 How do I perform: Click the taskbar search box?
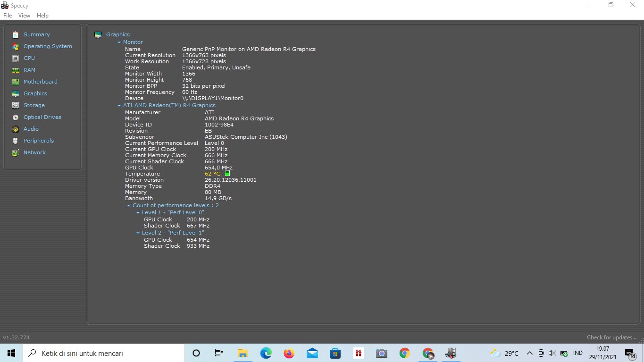[x=104, y=353]
